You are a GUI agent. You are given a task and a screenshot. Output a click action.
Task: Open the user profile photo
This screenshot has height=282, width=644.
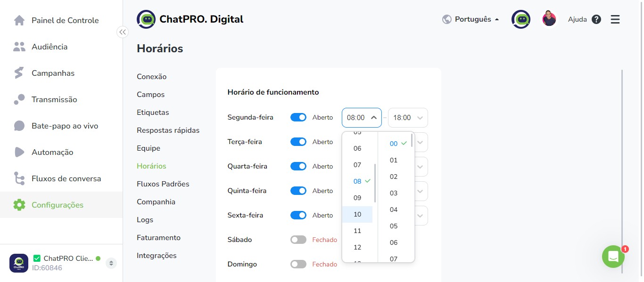point(549,19)
